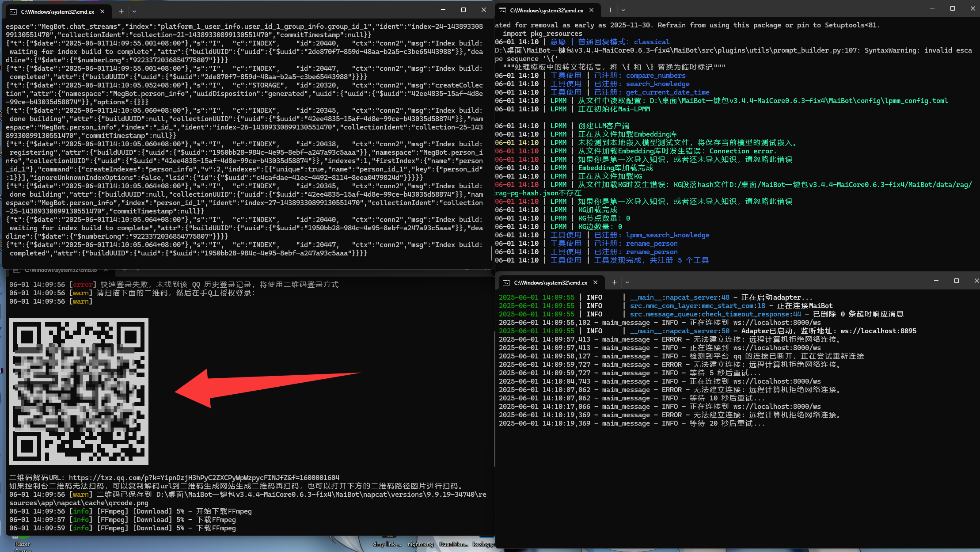Click '等待 20 秒后重试...' log line

(x=632, y=423)
